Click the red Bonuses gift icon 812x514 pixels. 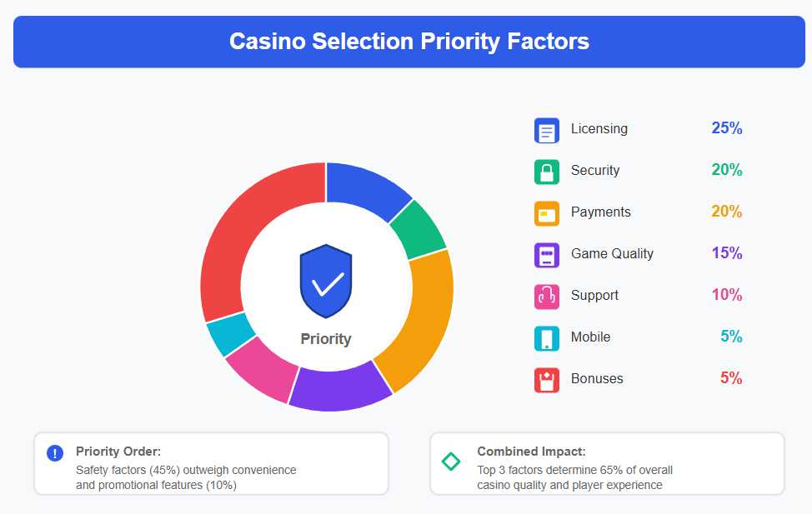[547, 380]
